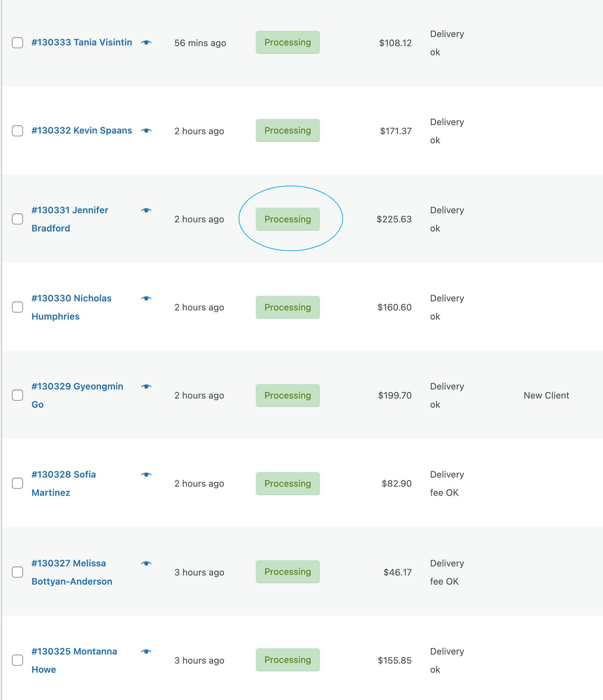
Task: Preview order #130333 Tania Visintin eye icon
Action: (146, 43)
